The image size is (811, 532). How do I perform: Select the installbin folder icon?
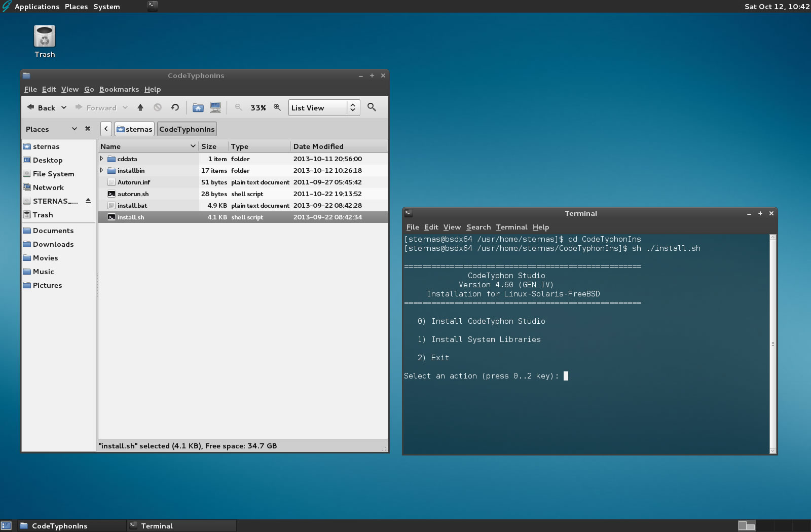coord(112,171)
